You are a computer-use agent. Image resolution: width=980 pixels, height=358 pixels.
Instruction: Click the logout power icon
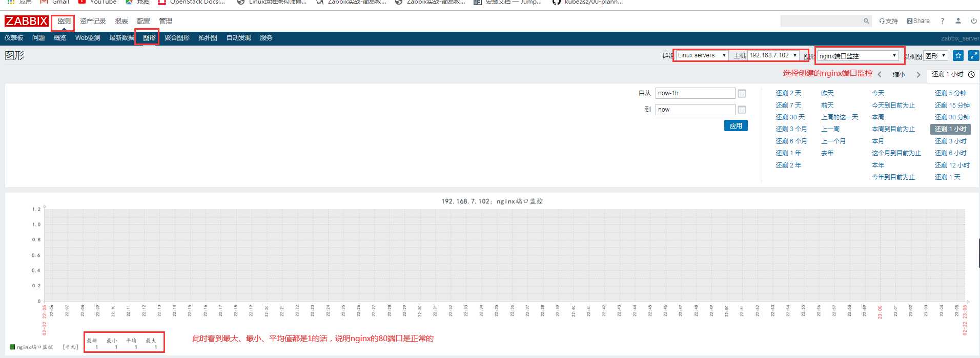(973, 21)
